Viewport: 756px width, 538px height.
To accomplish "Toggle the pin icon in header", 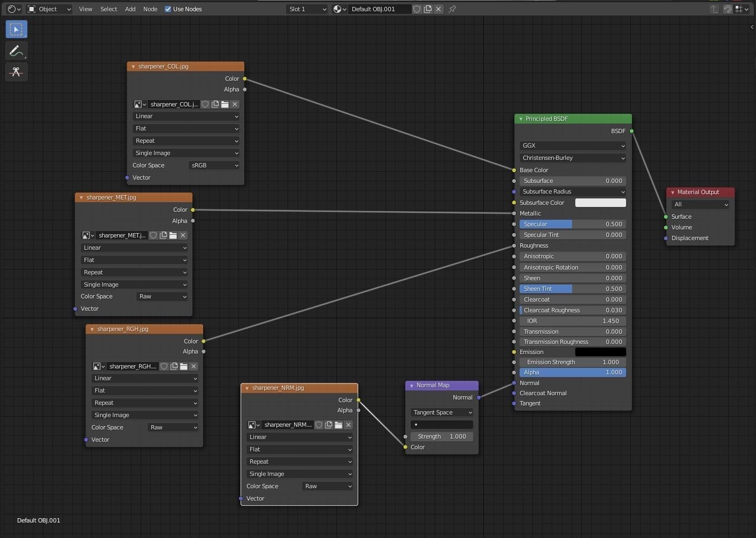I will coord(452,9).
